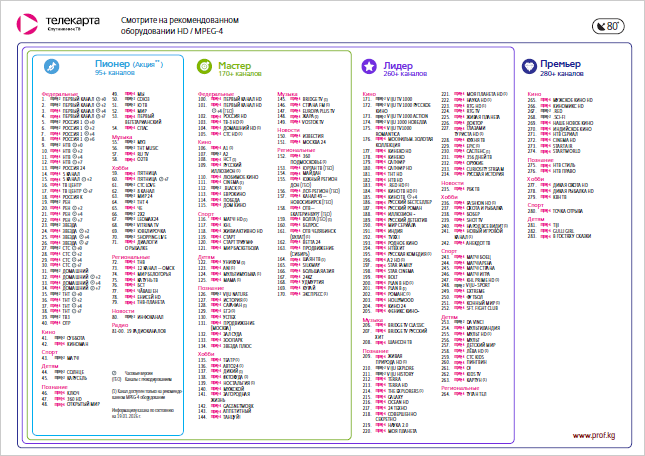Select channel 274 STARTWORLD
The height and width of the screenshot is (456, 645).
coord(554,151)
